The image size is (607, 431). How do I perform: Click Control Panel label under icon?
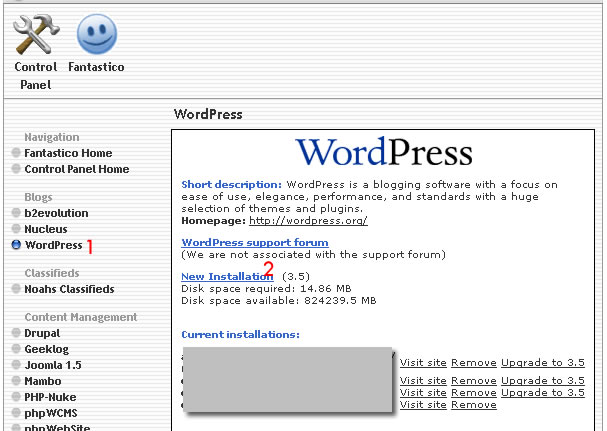pyautogui.click(x=36, y=76)
